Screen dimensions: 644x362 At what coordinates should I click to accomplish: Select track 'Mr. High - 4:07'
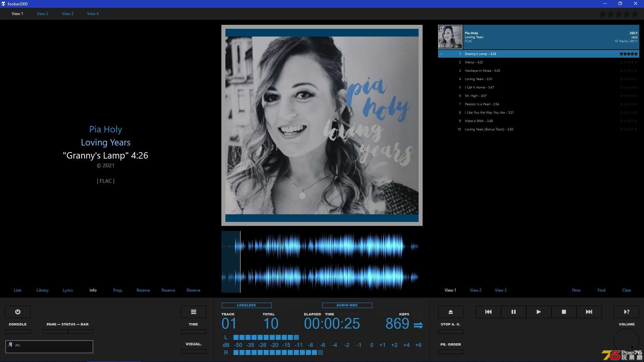pos(539,96)
